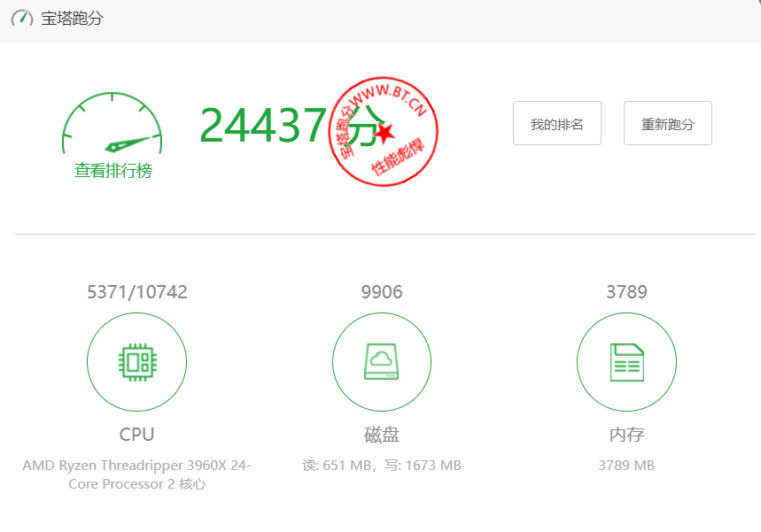Click the CPU label text
This screenshot has height=532, width=761.
(136, 435)
